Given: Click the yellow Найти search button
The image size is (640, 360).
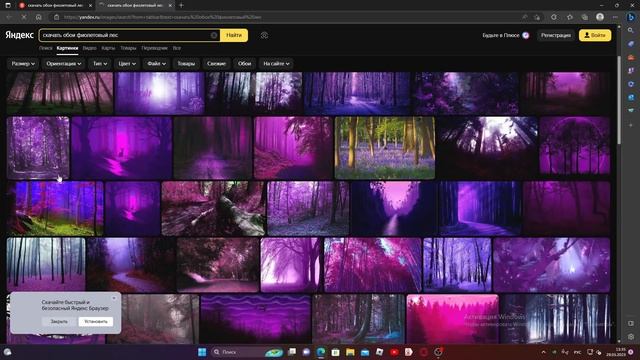Looking at the screenshot, I should tap(233, 35).
